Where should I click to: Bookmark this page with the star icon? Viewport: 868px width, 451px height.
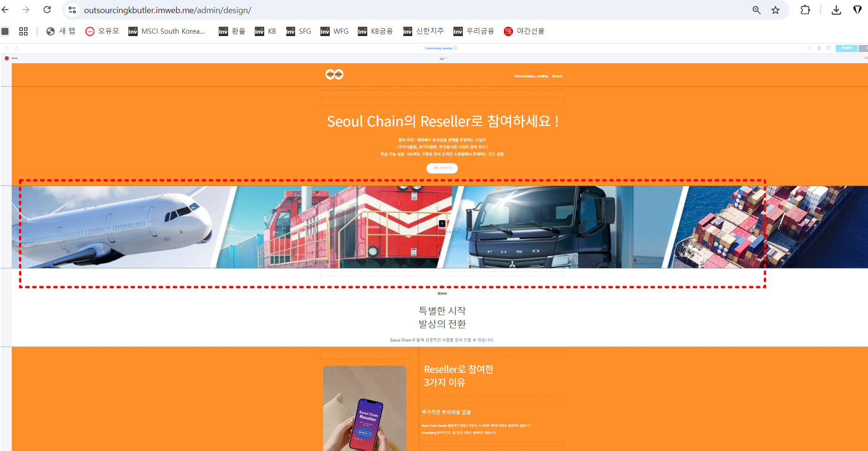point(776,10)
